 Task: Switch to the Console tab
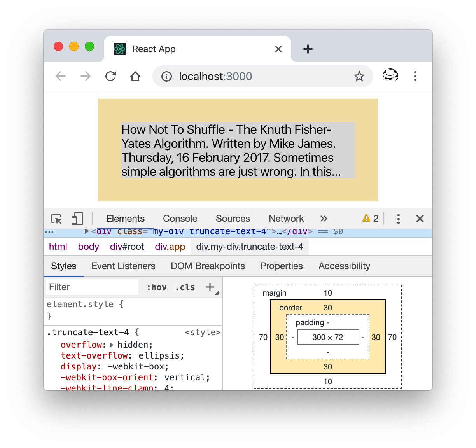[x=180, y=219]
